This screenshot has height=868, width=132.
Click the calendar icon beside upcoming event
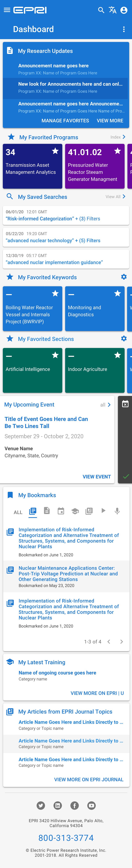pos(125,404)
